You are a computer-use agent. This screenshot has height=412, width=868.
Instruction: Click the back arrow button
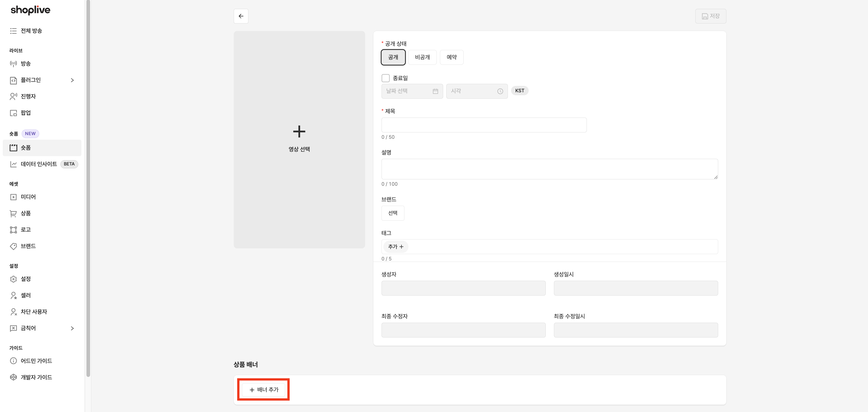pyautogui.click(x=241, y=16)
